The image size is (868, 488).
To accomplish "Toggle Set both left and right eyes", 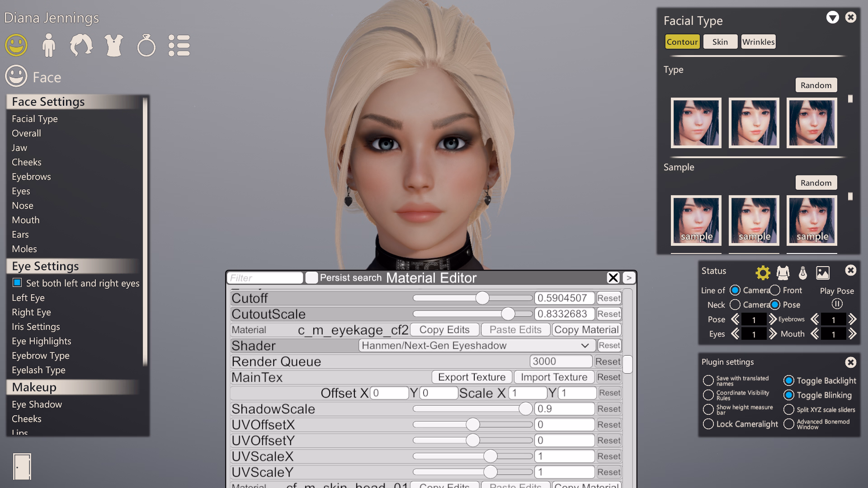I will pyautogui.click(x=17, y=283).
